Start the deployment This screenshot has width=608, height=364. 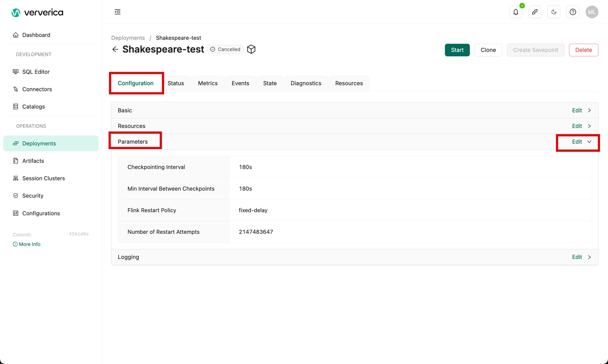457,50
